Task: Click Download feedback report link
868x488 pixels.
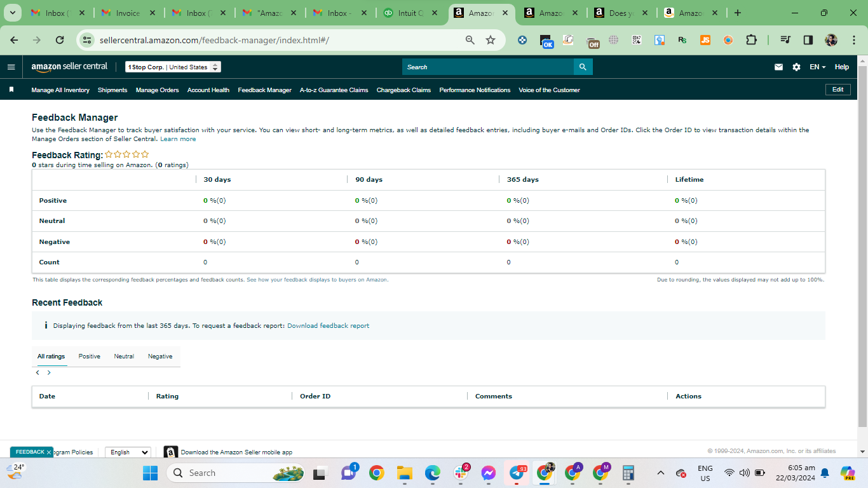Action: point(328,326)
